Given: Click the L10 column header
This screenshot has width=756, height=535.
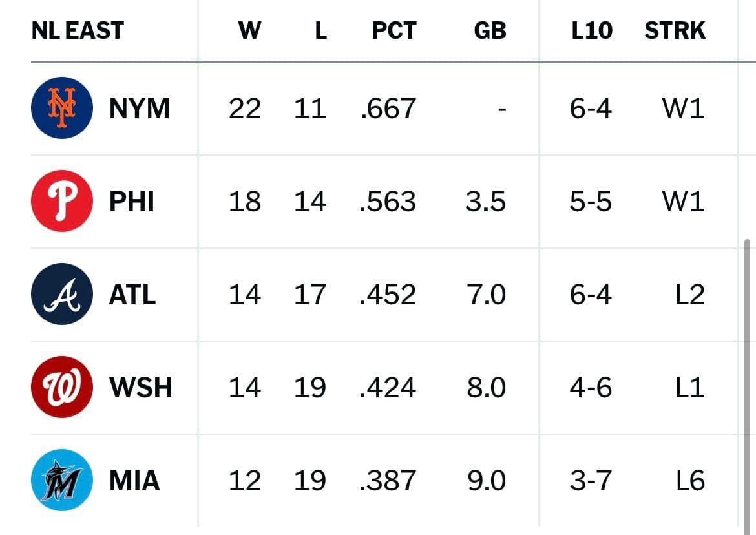Looking at the screenshot, I should (593, 30).
